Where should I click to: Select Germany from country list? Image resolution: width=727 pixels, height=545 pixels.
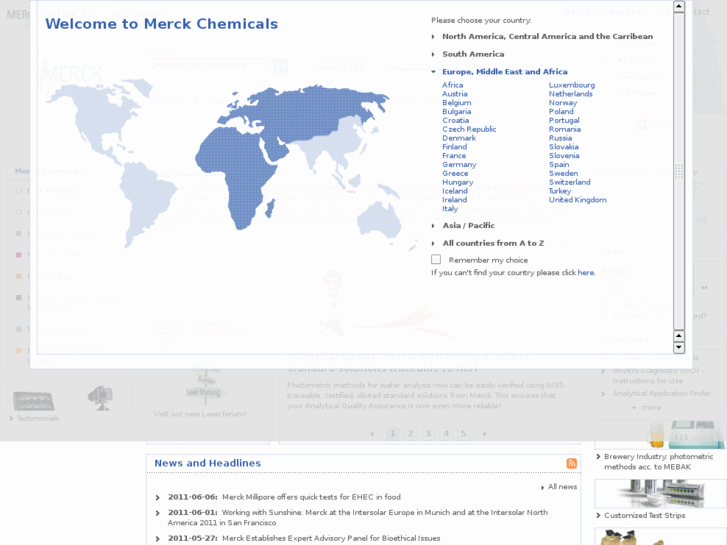pyautogui.click(x=459, y=165)
